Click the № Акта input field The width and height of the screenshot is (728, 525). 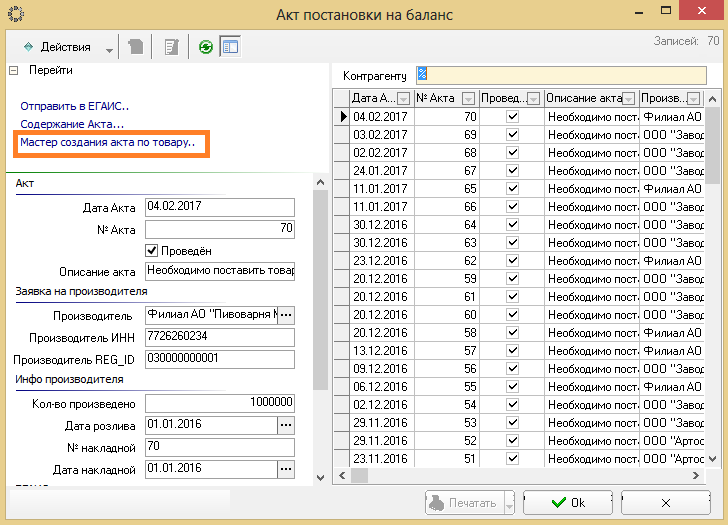point(220,229)
